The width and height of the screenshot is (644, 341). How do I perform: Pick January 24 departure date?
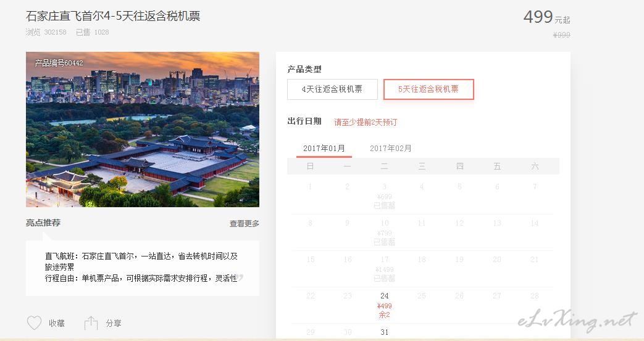click(x=385, y=305)
